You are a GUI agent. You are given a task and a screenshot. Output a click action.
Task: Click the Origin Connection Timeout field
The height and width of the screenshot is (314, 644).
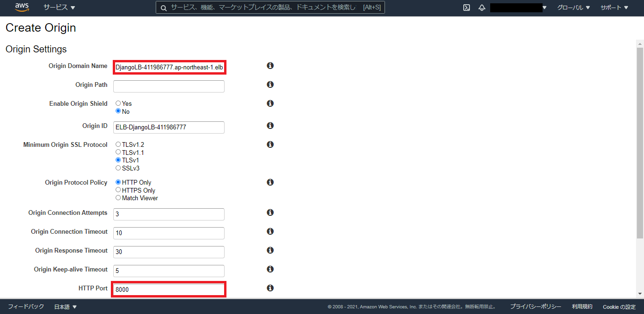(x=169, y=233)
